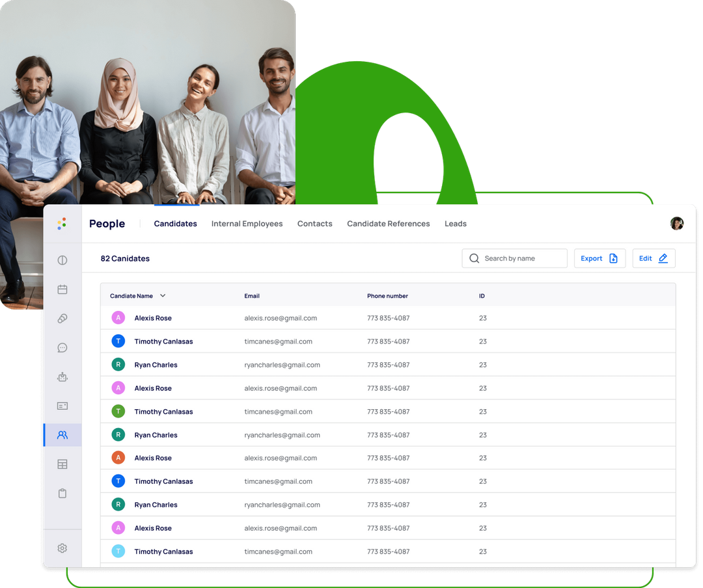Select the Leads tab

coord(455,223)
